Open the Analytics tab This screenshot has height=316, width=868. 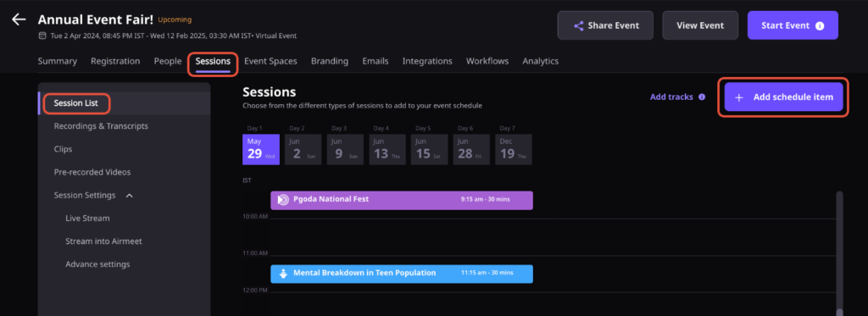(540, 61)
